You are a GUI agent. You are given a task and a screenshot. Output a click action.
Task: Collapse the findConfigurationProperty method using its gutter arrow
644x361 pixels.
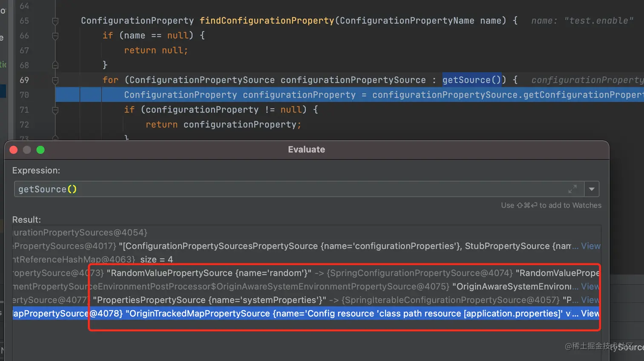[x=55, y=20]
